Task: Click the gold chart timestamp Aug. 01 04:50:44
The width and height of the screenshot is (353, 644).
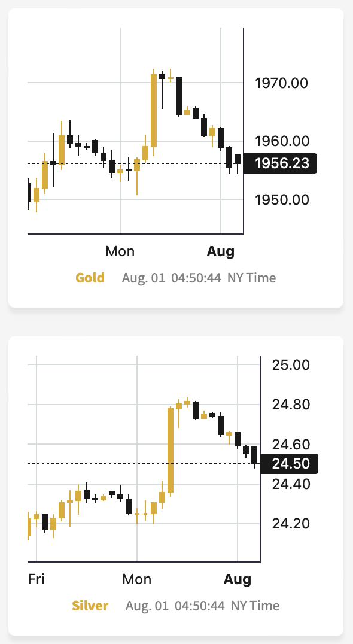Action: (172, 278)
